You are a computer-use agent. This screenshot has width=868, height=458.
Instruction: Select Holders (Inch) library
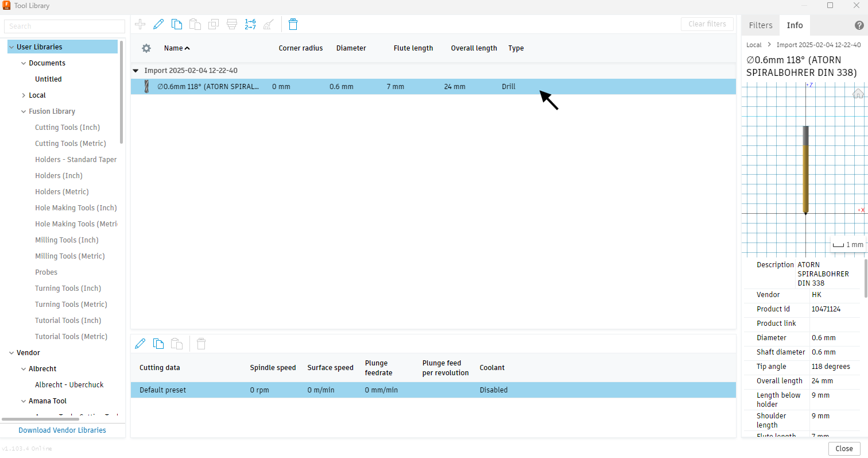[x=59, y=176]
